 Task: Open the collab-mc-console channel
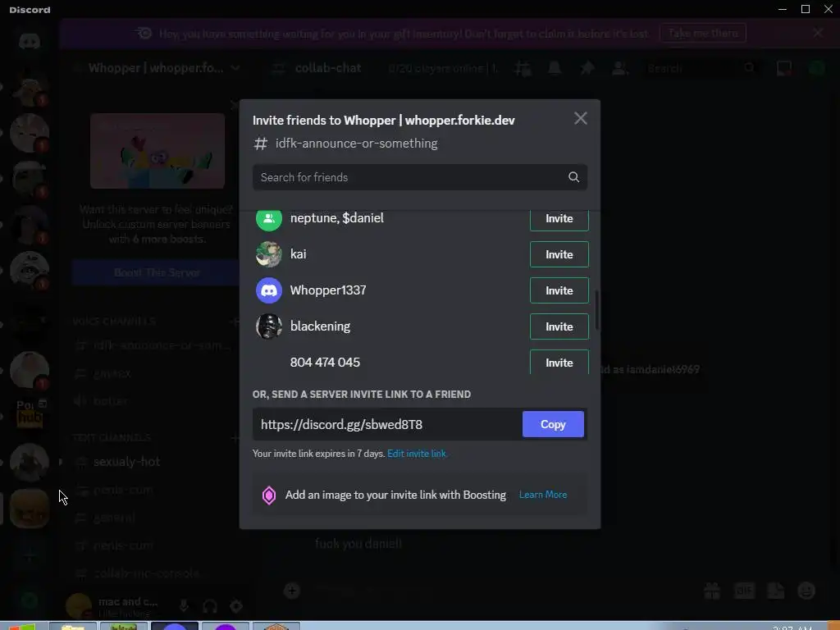[146, 573]
